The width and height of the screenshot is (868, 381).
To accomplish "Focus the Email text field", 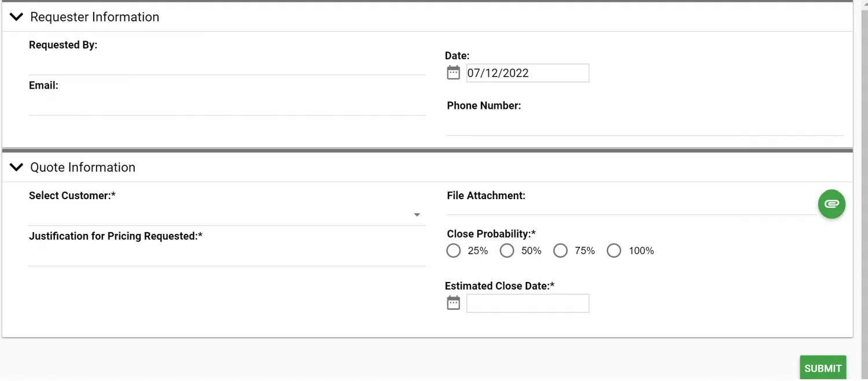I will click(227, 105).
